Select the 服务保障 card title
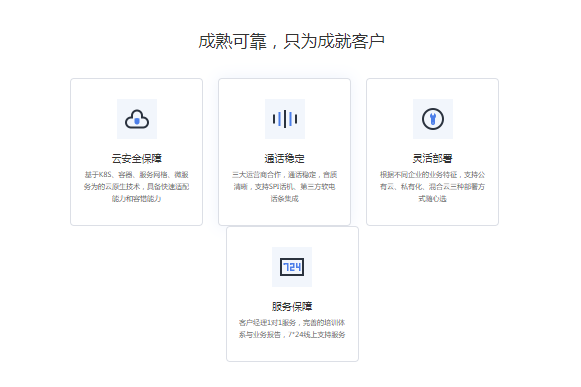This screenshot has width=581, height=387. tap(292, 307)
